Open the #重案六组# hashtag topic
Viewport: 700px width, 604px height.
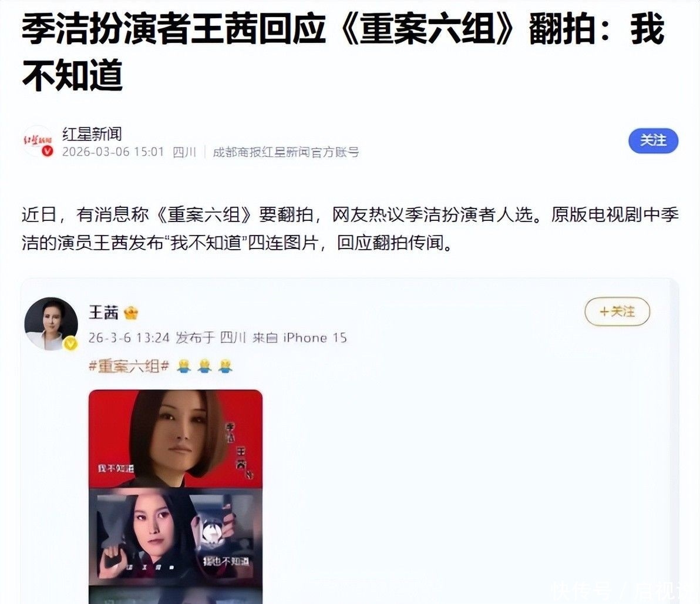[129, 366]
